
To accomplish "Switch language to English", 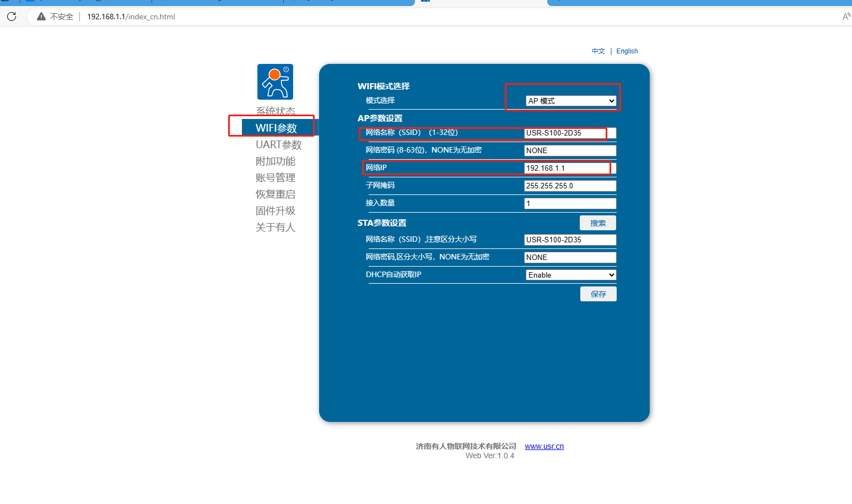I will tap(627, 51).
